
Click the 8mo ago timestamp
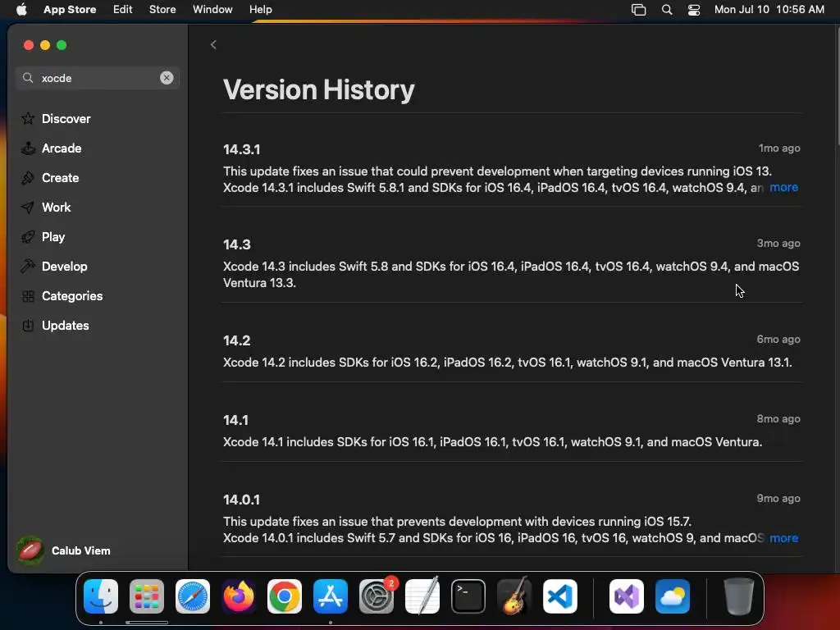(778, 419)
